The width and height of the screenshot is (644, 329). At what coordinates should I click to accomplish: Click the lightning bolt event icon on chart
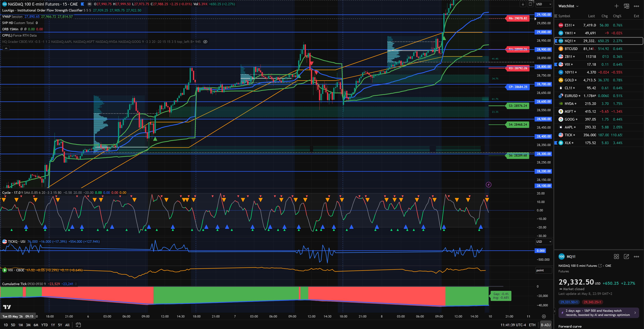488,185
